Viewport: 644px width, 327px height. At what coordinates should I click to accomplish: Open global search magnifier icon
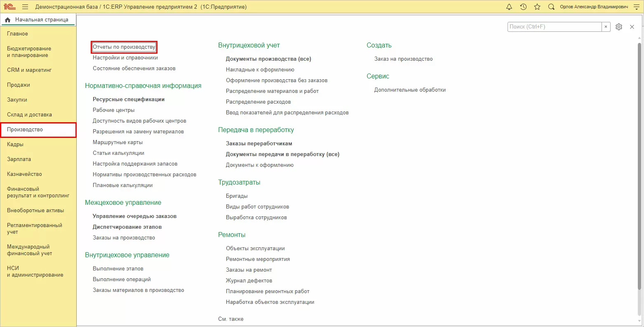pos(551,7)
